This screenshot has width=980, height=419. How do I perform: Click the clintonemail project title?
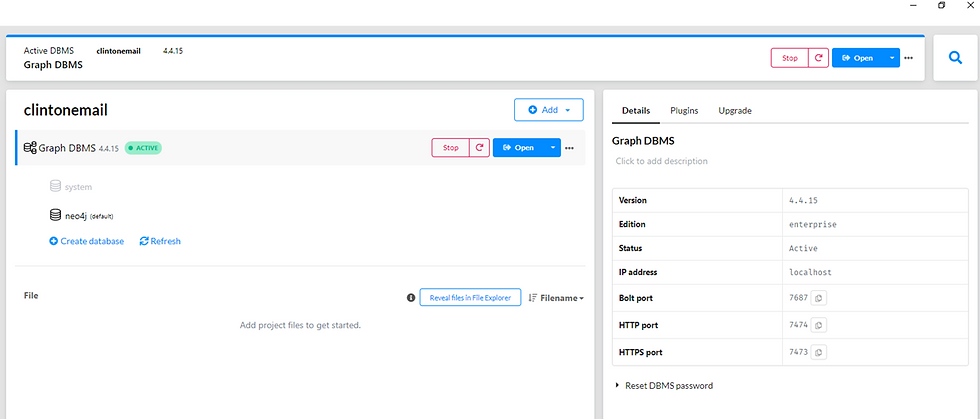[66, 110]
